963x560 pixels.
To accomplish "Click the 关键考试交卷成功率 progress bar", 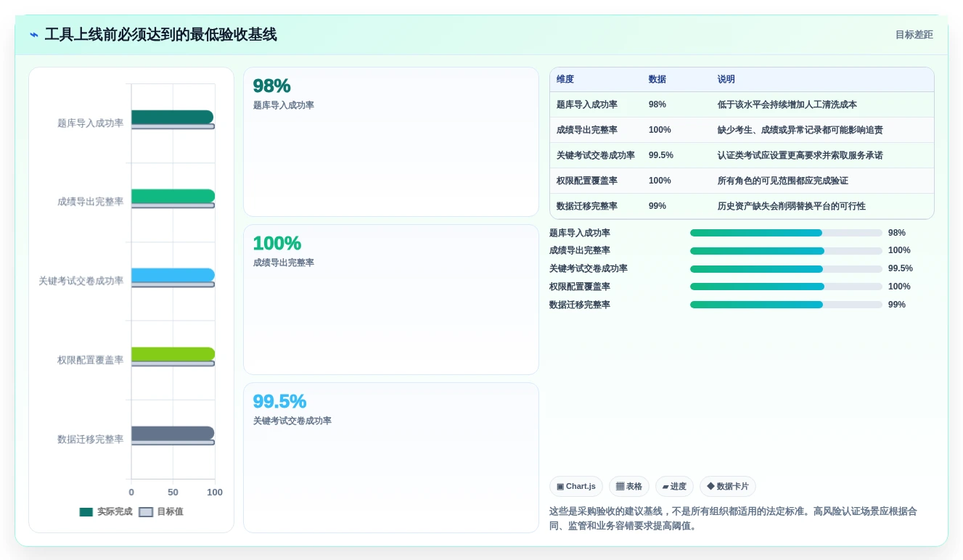I will (786, 269).
